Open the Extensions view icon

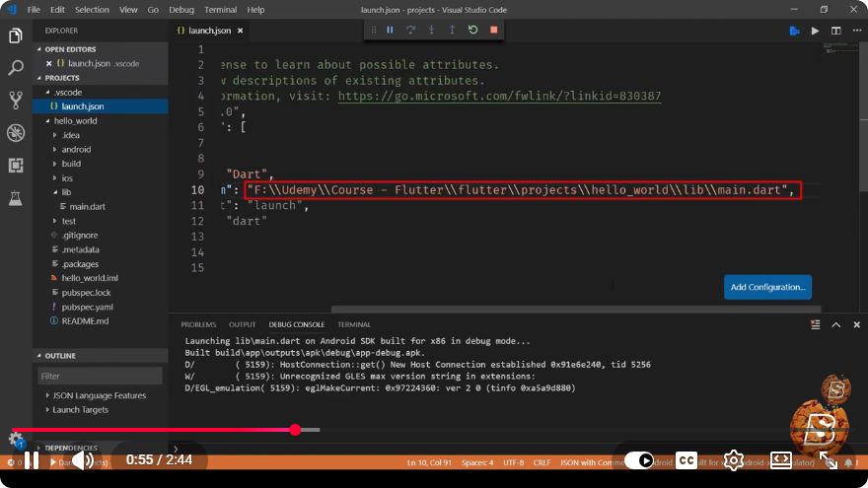point(16,165)
